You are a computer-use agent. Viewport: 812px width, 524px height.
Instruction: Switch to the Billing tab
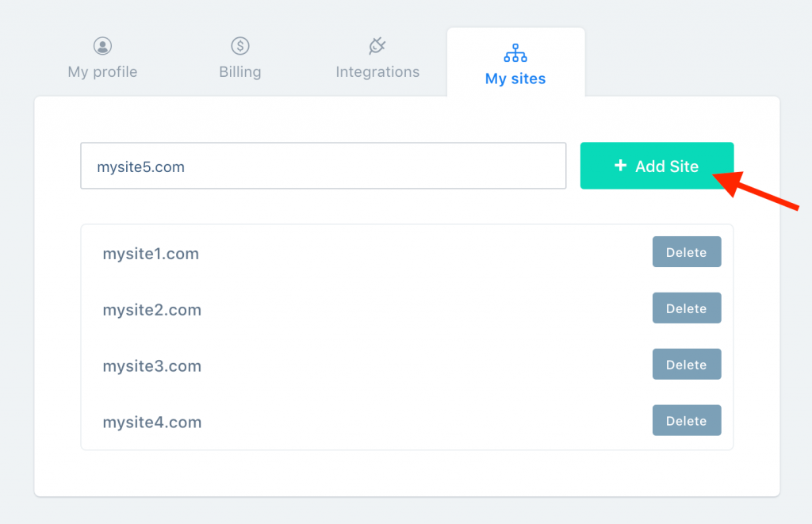[239, 58]
